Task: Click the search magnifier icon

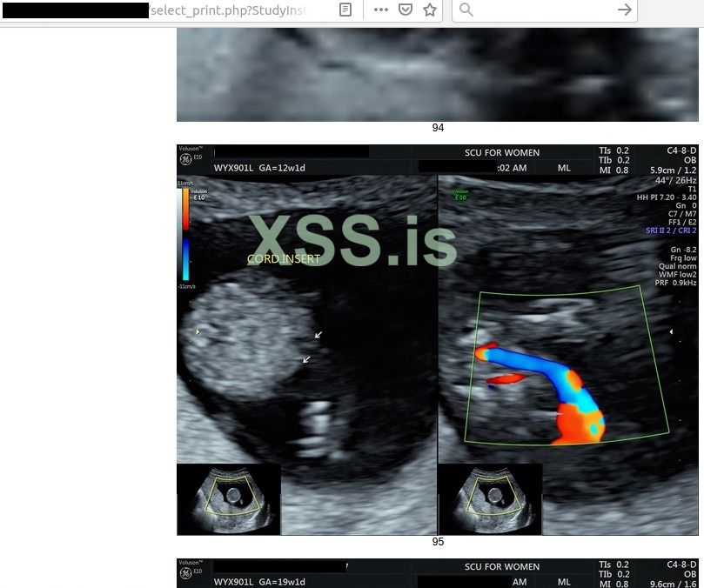Action: point(466,10)
